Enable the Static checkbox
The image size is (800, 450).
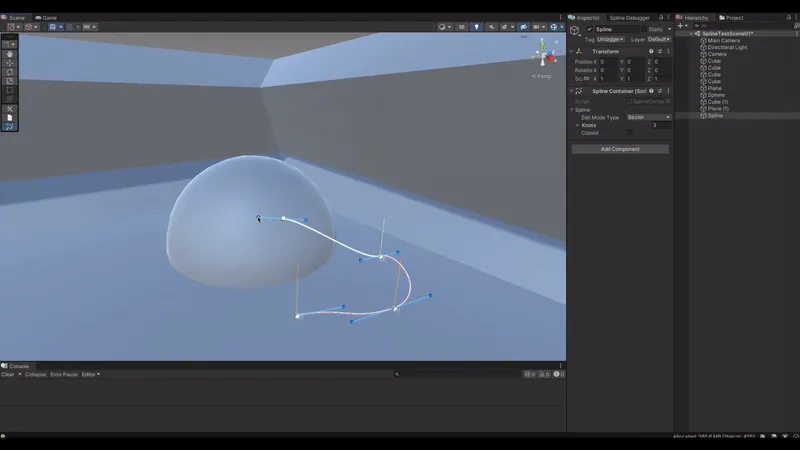(644, 29)
